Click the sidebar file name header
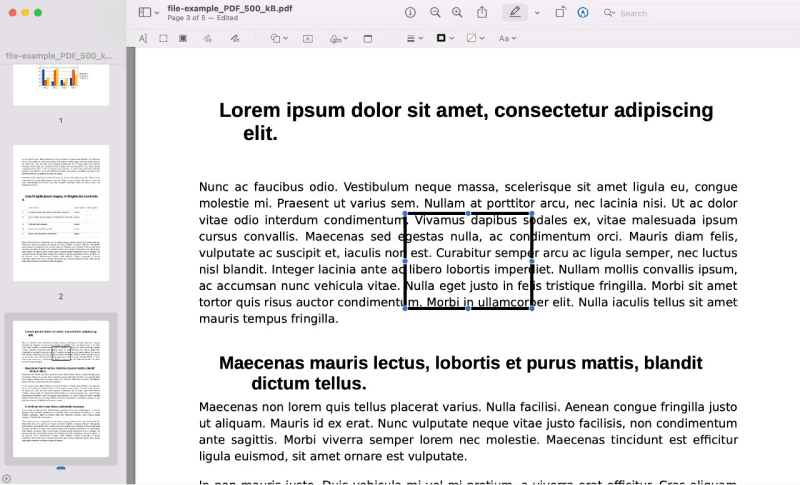Image resolution: width=800 pixels, height=485 pixels. (59, 56)
